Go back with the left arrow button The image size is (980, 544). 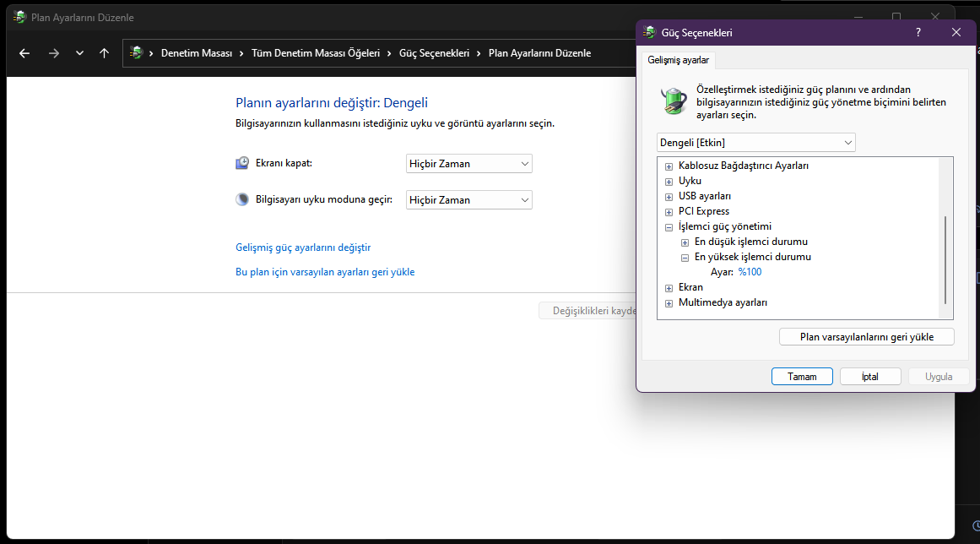[24, 53]
